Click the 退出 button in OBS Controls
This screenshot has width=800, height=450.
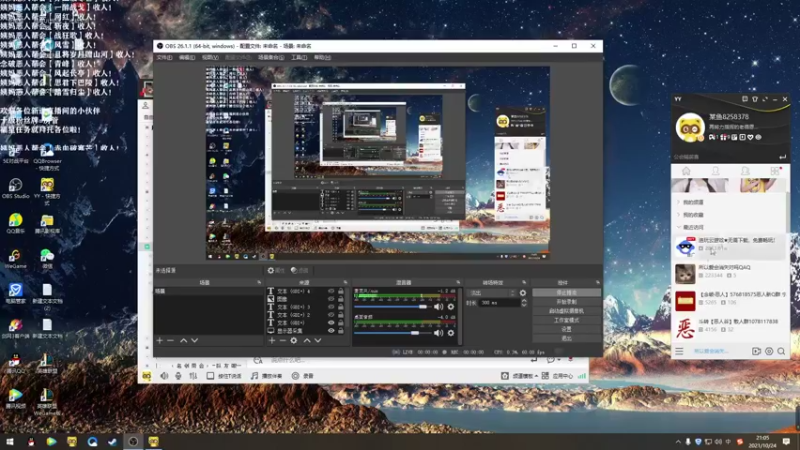click(x=566, y=338)
